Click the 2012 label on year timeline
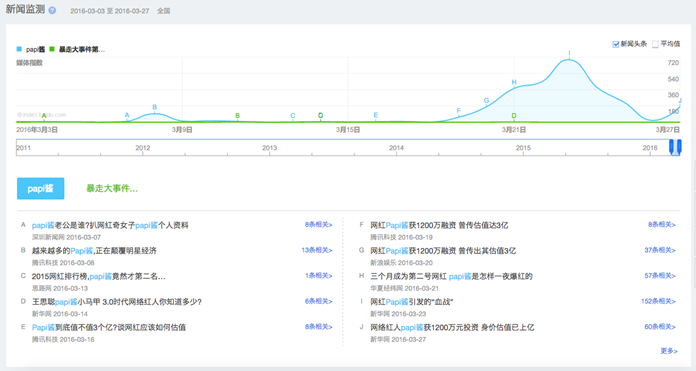 click(x=142, y=148)
